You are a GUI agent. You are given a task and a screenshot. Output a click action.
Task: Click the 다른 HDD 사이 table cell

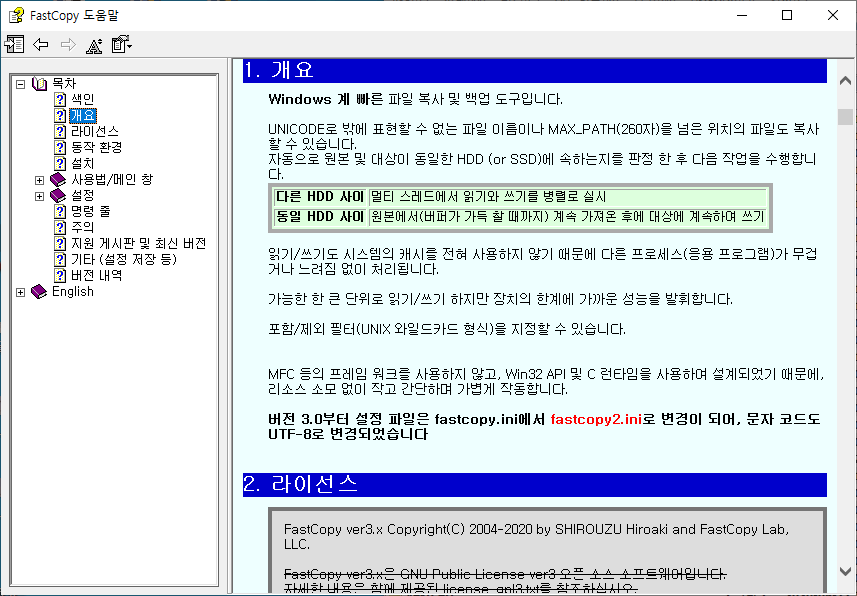(x=320, y=197)
